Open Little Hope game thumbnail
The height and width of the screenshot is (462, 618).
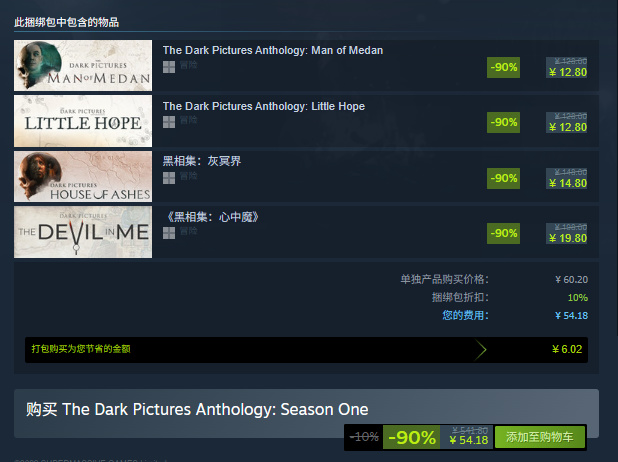point(83,121)
